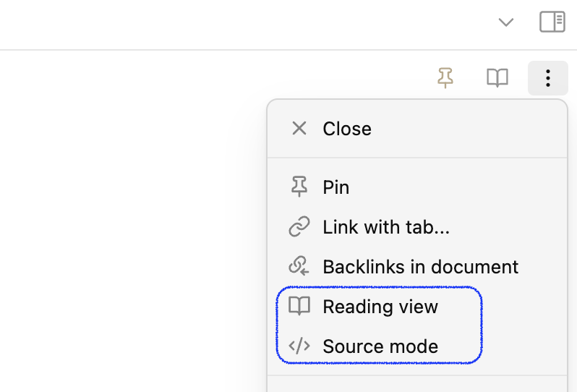This screenshot has width=577, height=392.
Task: Click the X icon beside Close
Action: [299, 129]
